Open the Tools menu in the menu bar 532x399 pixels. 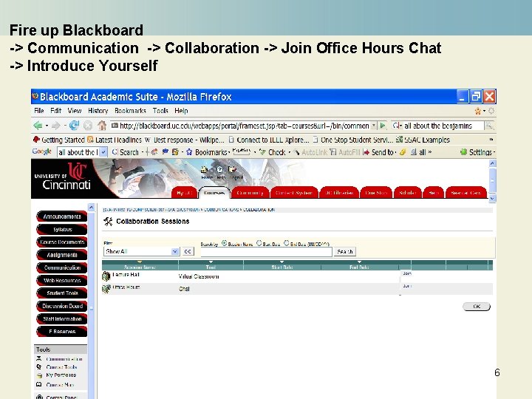click(160, 111)
